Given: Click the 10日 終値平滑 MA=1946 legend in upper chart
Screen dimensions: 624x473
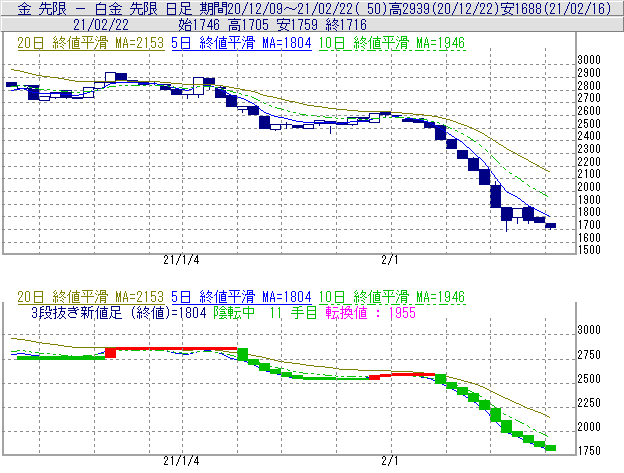Looking at the screenshot, I should tap(392, 43).
